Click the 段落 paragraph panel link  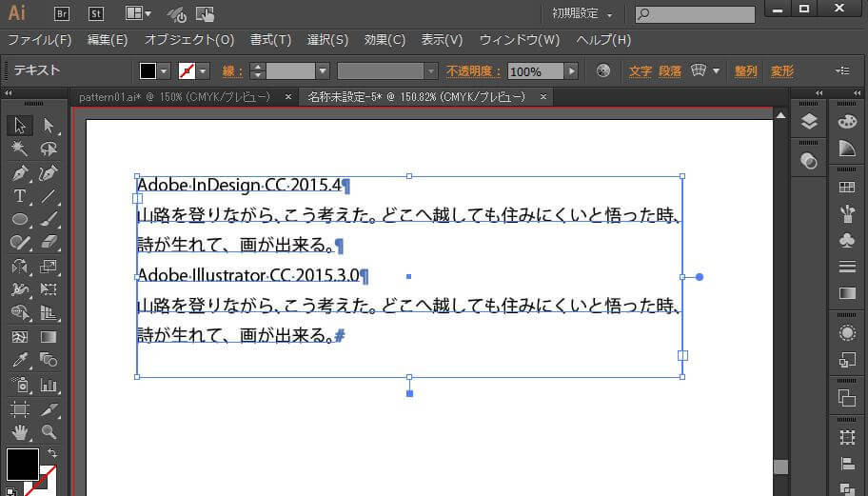670,71
